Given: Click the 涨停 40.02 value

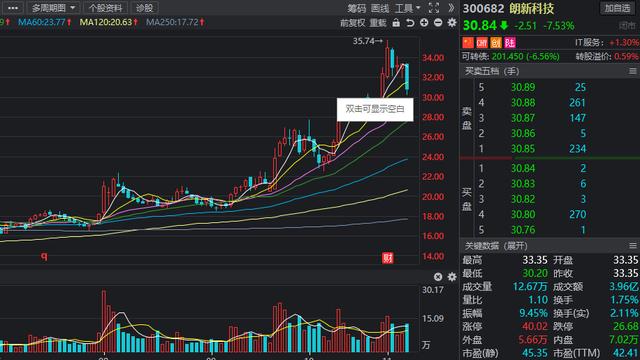Looking at the screenshot, I should point(535,327).
